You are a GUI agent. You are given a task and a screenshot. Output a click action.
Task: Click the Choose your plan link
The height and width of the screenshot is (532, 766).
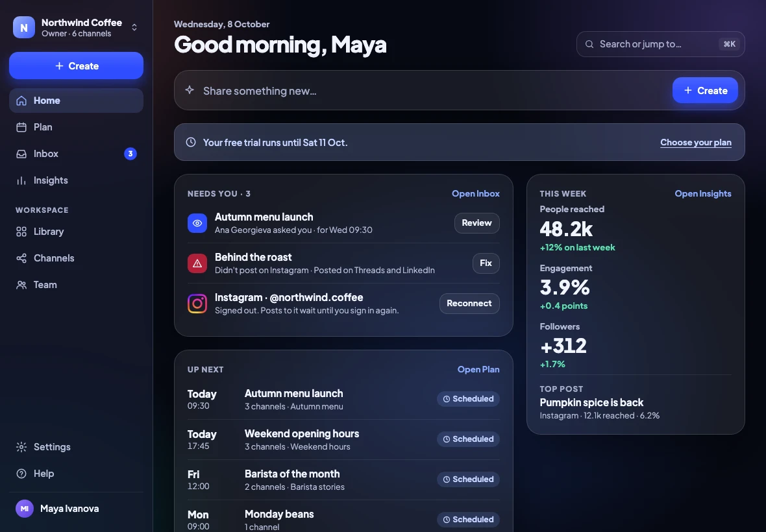pos(696,143)
